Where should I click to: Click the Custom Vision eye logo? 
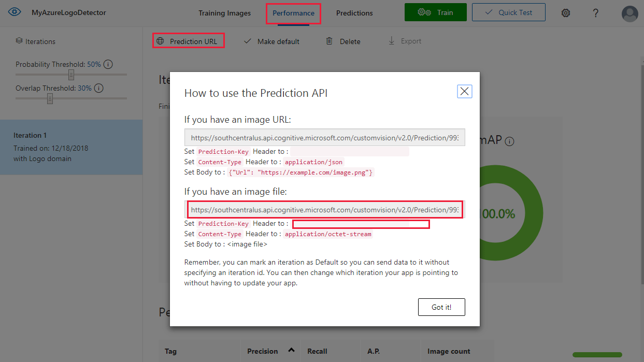coord(15,12)
